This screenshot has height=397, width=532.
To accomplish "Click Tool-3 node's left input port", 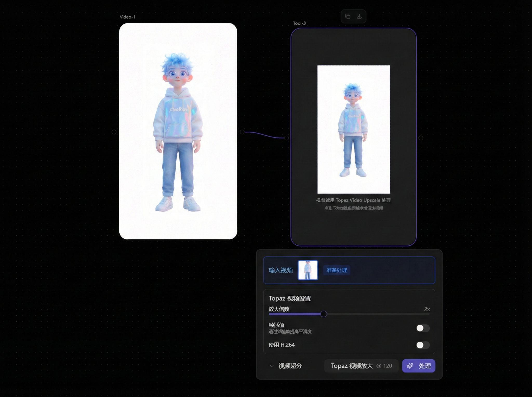I will (x=286, y=138).
